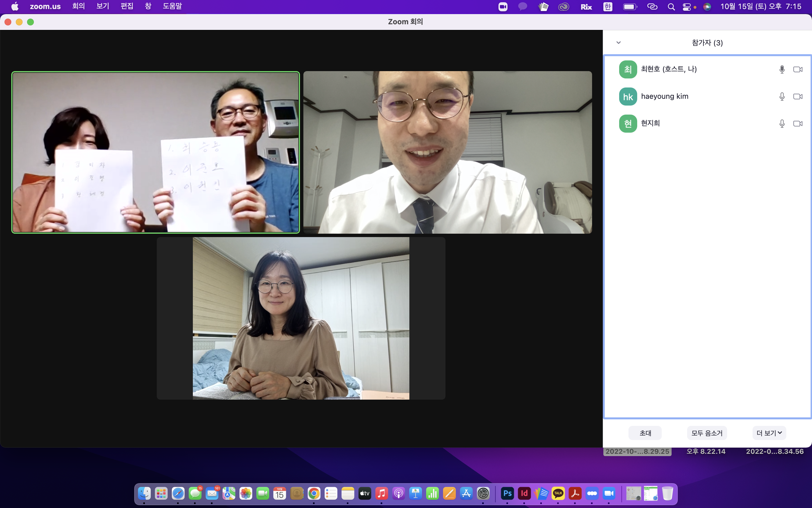Click the 최 avatar badge
This screenshot has width=812, height=508.
628,69
